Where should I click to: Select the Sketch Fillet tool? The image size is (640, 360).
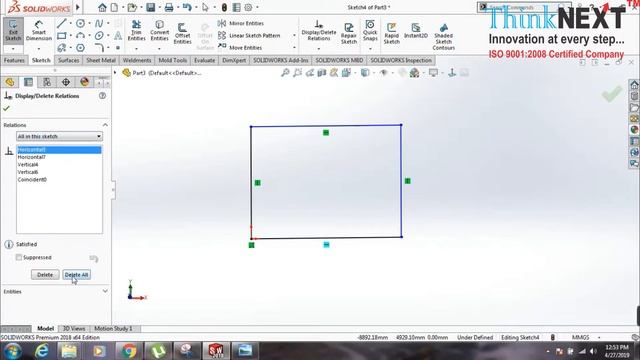pyautogui.click(x=99, y=48)
